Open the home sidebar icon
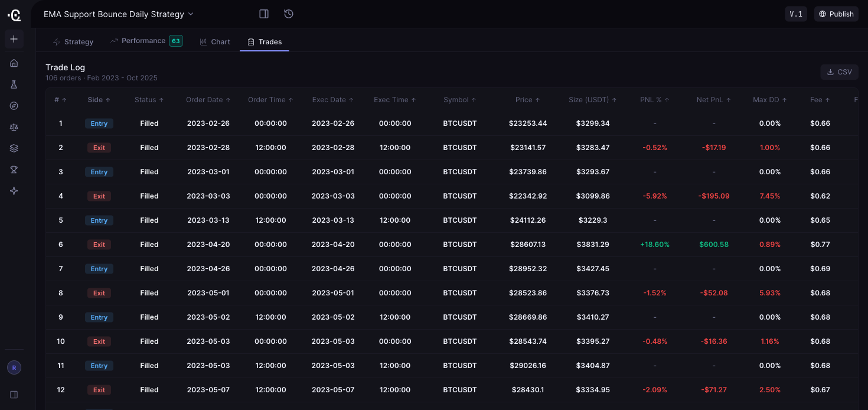Screen dimensions: 868x410 14,63
